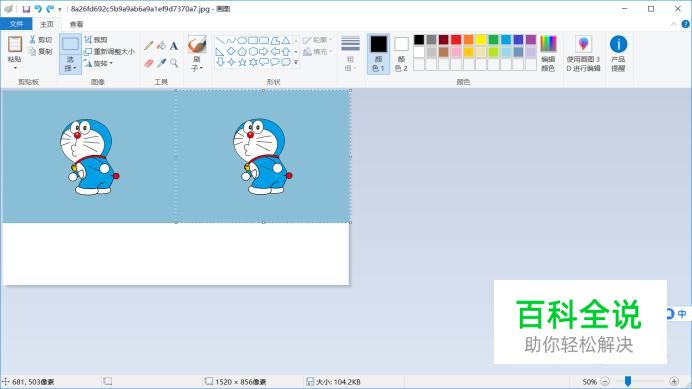Pick the red color swatch
Image resolution: width=692 pixels, height=389 pixels.
pyautogui.click(x=456, y=40)
